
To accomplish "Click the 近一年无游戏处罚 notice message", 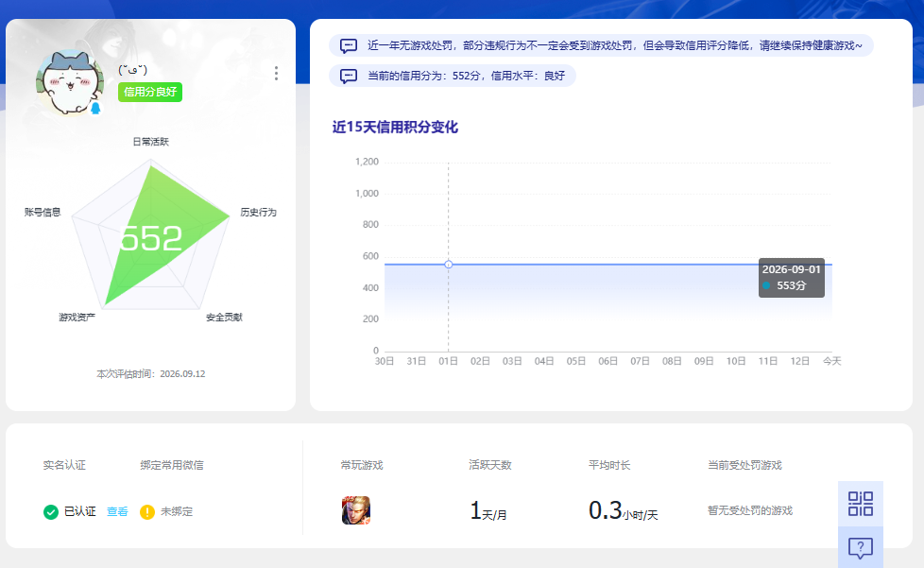I will [601, 45].
